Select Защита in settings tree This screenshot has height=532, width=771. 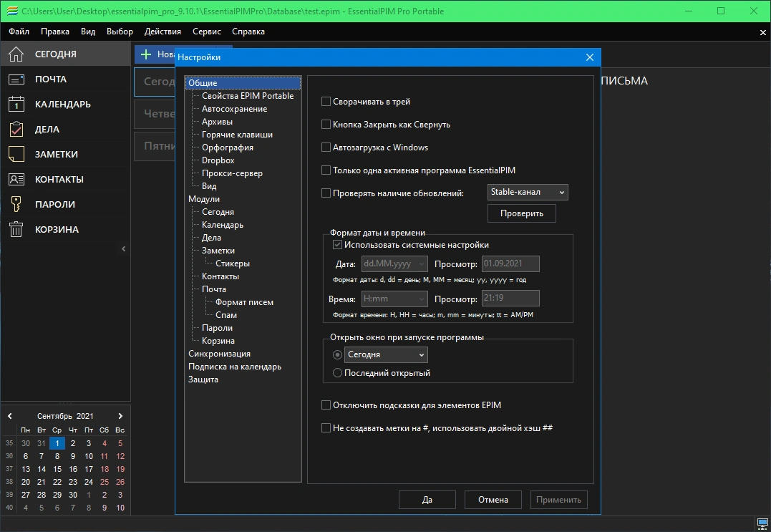click(x=203, y=379)
